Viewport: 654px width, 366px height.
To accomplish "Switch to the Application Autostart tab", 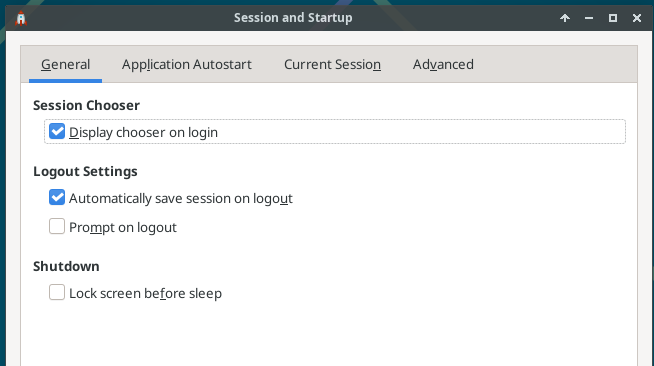I will 186,65.
